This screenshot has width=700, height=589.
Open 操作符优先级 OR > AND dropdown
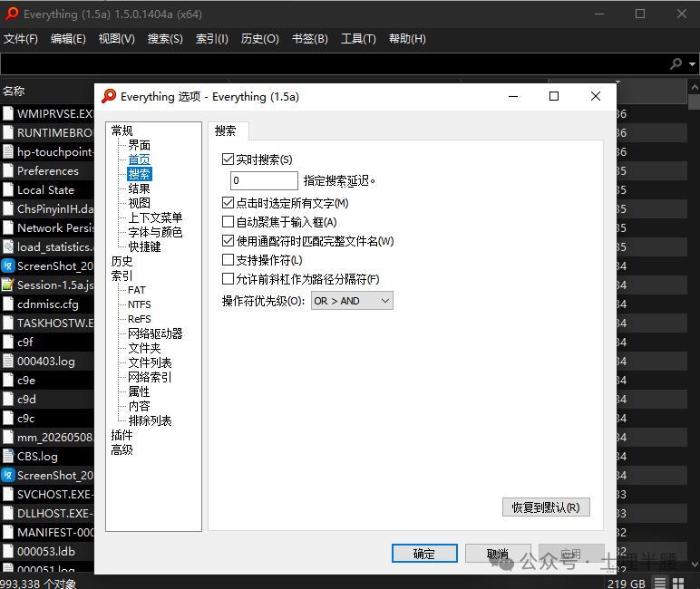(352, 301)
